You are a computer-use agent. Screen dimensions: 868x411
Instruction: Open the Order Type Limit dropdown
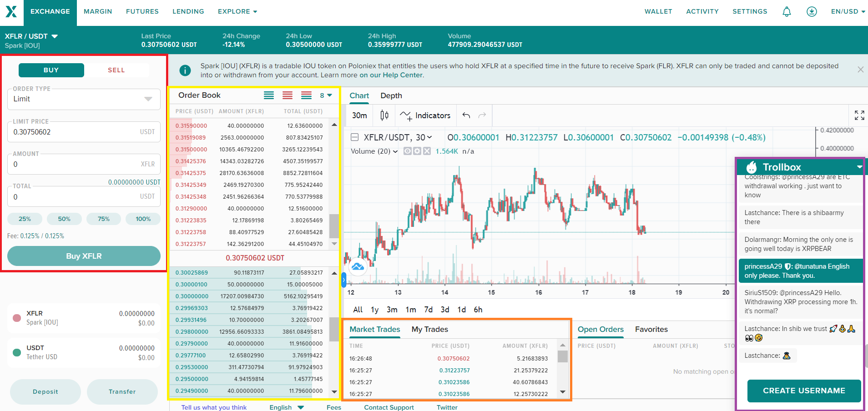pos(84,99)
